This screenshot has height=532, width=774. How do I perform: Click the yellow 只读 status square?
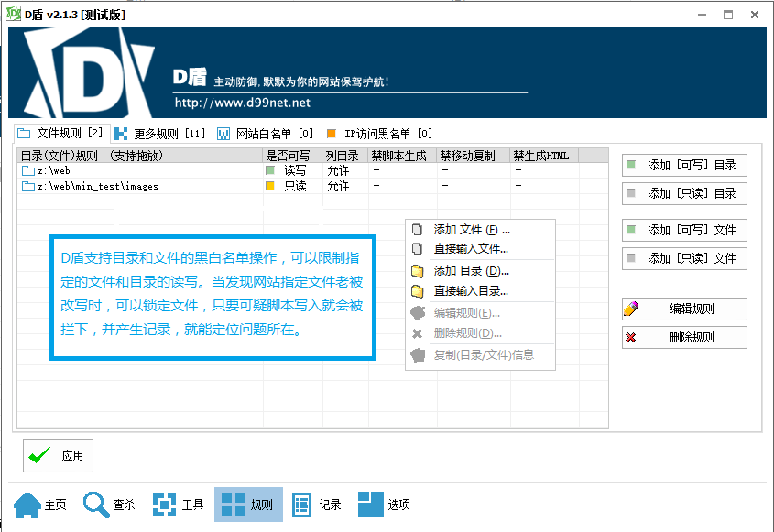click(270, 186)
